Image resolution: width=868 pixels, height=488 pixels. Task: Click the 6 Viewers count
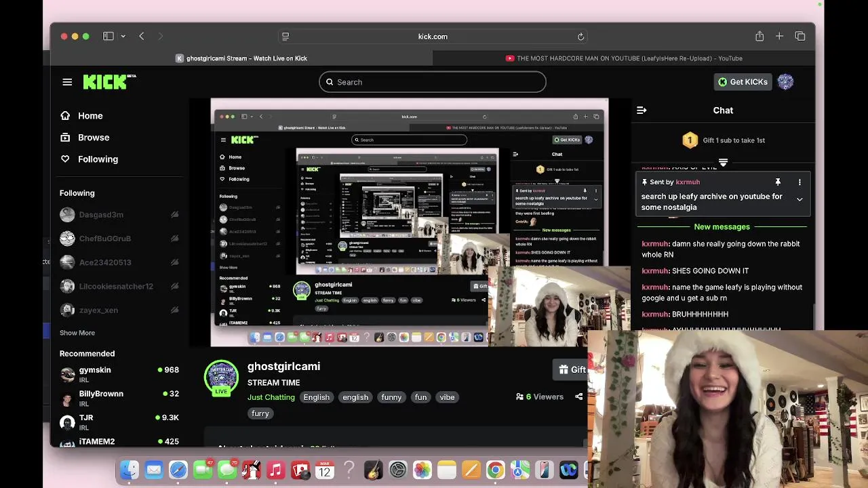pyautogui.click(x=540, y=396)
